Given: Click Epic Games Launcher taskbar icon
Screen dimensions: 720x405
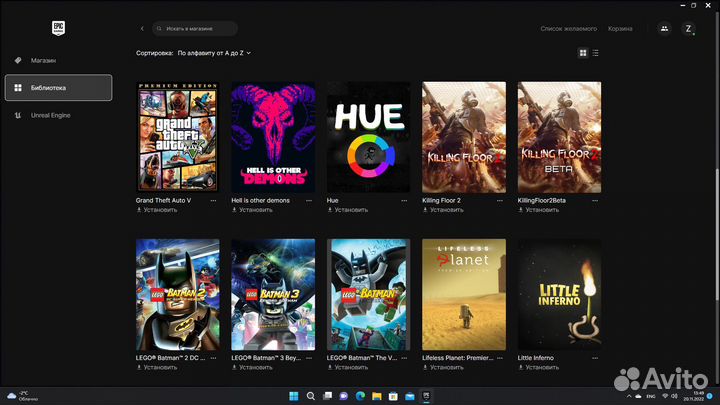Looking at the screenshot, I should tap(426, 396).
